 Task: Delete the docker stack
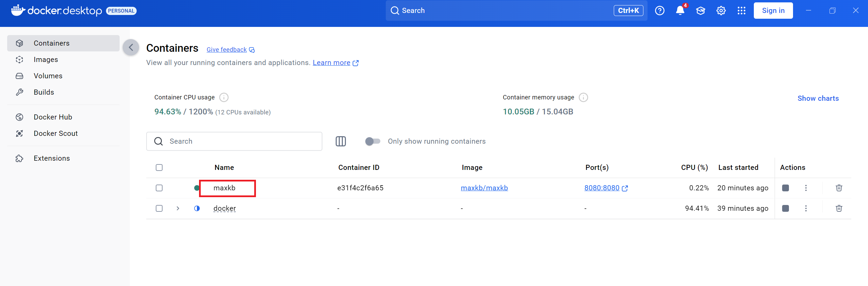tap(839, 208)
